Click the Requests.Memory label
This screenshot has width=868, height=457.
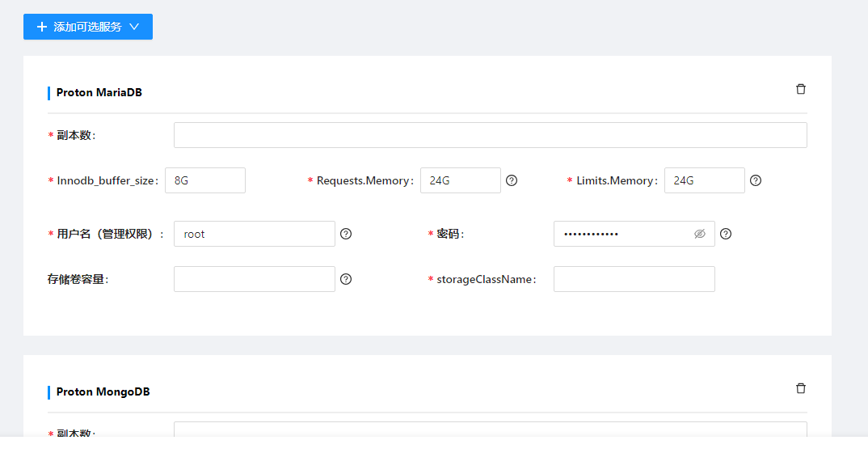click(x=364, y=180)
